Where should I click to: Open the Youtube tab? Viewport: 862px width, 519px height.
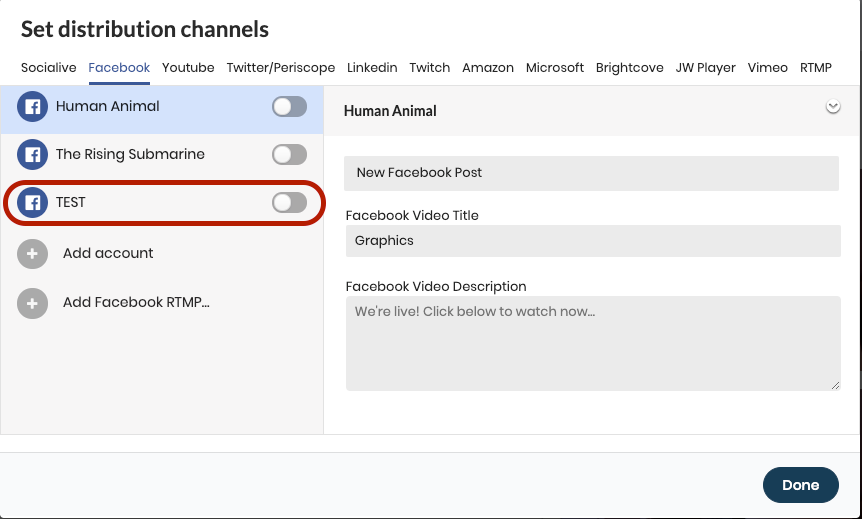188,68
